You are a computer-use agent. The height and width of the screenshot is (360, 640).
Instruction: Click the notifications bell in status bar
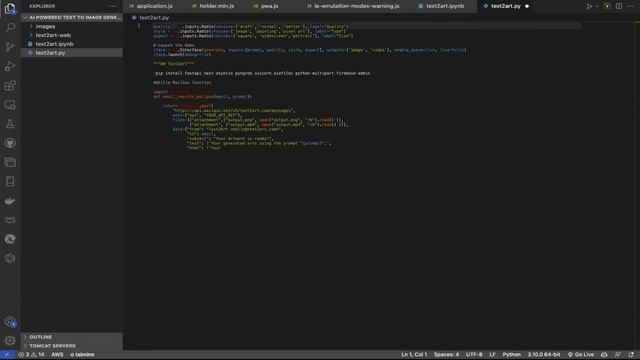click(631, 355)
